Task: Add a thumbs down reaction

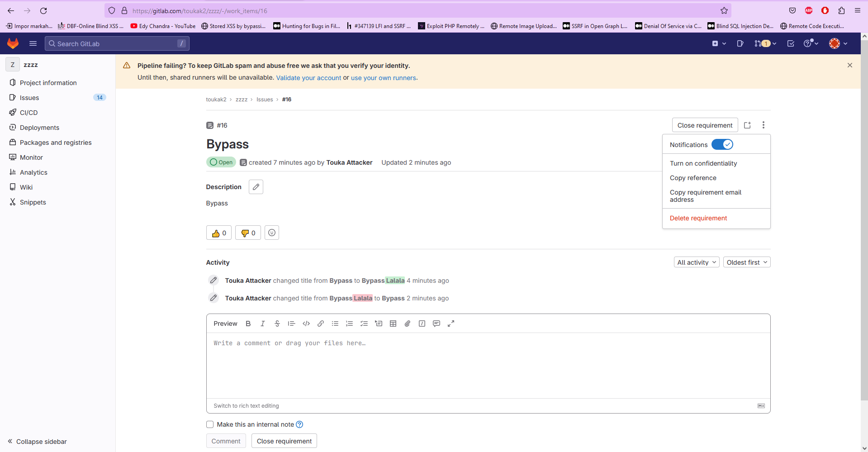Action: [248, 233]
